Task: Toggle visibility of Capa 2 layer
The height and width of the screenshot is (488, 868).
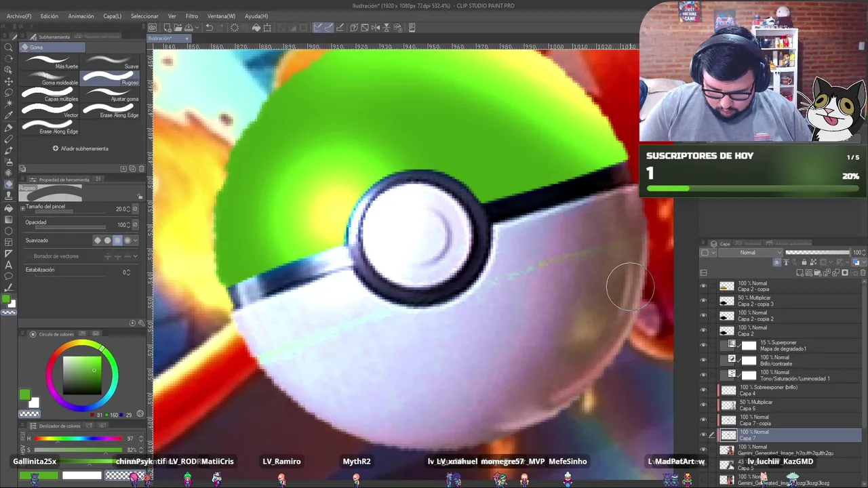Action: 703,331
